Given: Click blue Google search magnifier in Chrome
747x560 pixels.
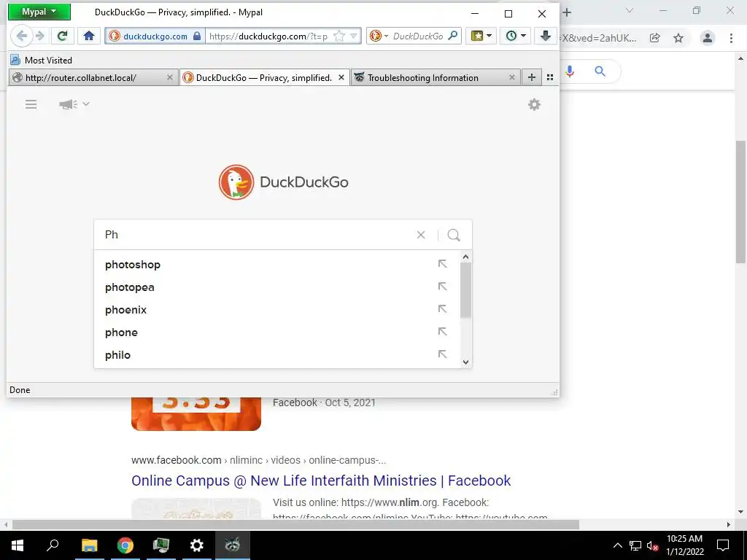Looking at the screenshot, I should coord(600,71).
